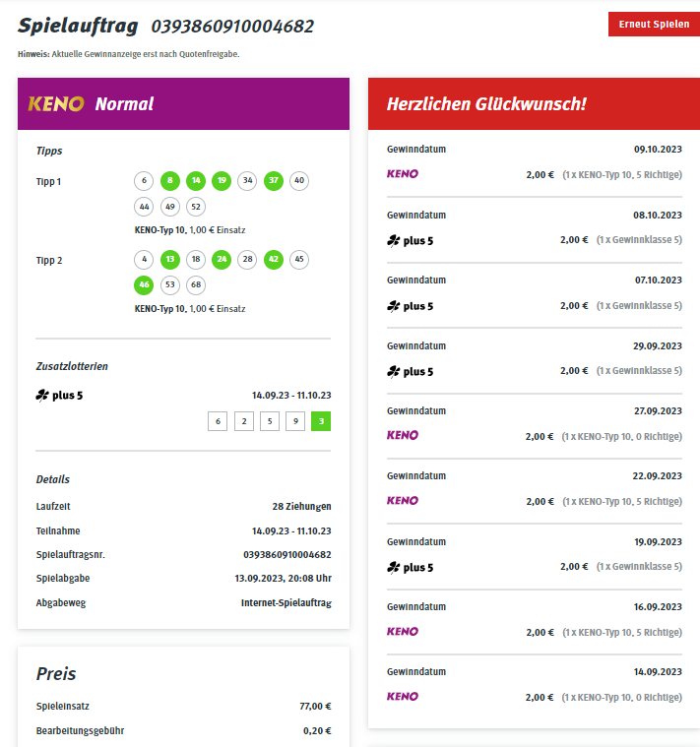Click KENO logo for 14.09.2023 win
Image resolution: width=700 pixels, height=747 pixels.
point(403,696)
